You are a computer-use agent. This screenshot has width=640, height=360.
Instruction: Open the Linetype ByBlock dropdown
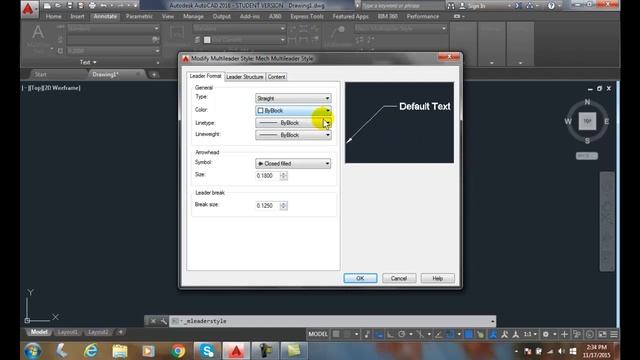[293, 123]
